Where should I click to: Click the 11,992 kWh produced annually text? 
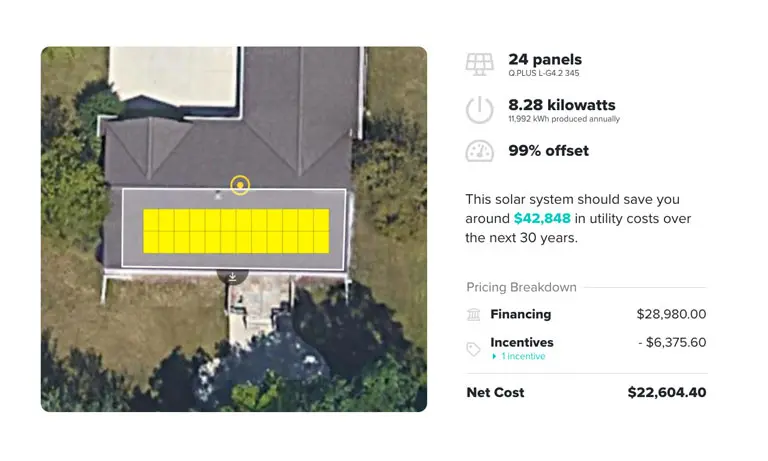[563, 119]
